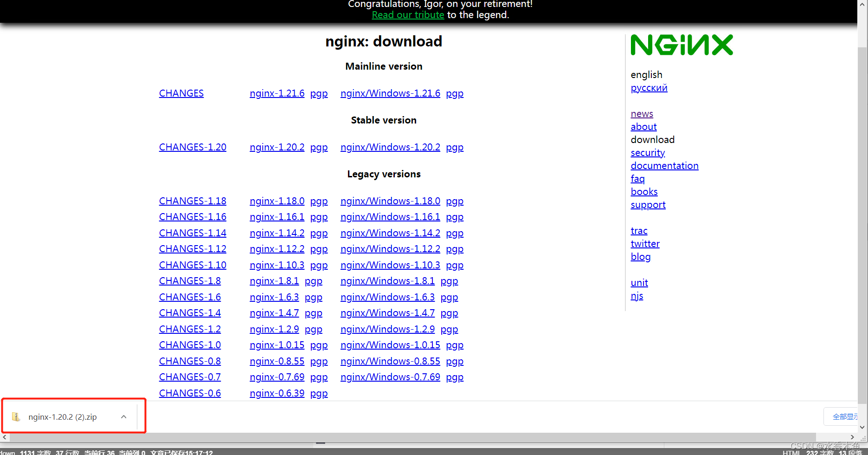Open CHANGES-1.18 link

(193, 201)
